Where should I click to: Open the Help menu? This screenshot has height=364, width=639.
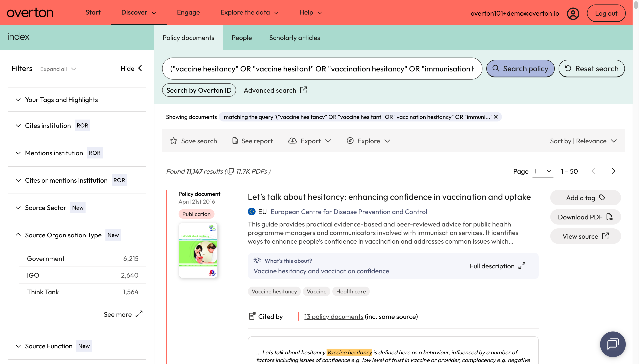point(311,12)
